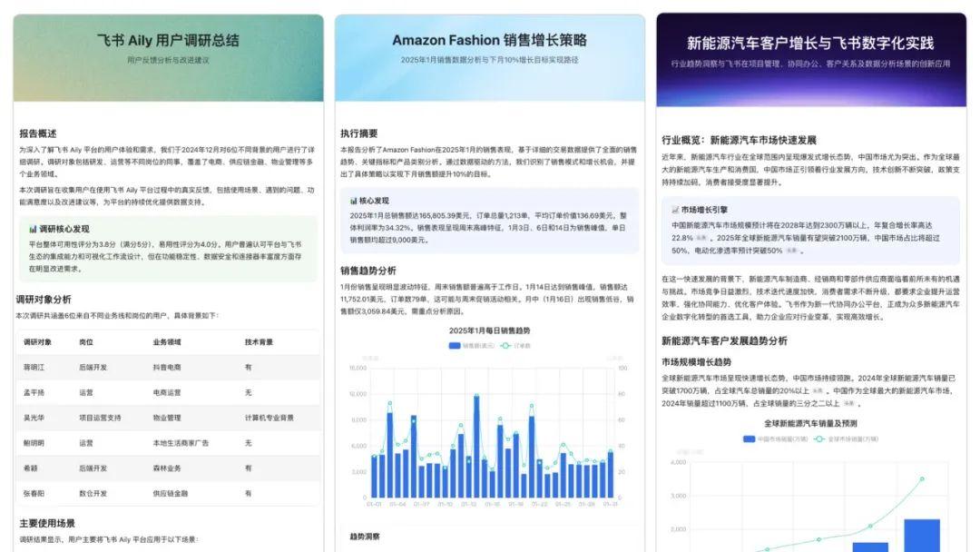980x552 pixels.
Task: Click the 调研对象 column header
Action: click(x=36, y=342)
